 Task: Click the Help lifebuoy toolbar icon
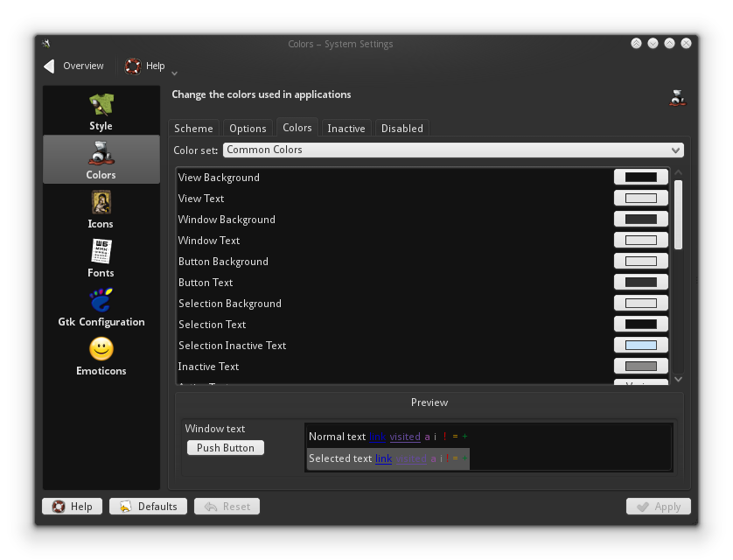[133, 66]
